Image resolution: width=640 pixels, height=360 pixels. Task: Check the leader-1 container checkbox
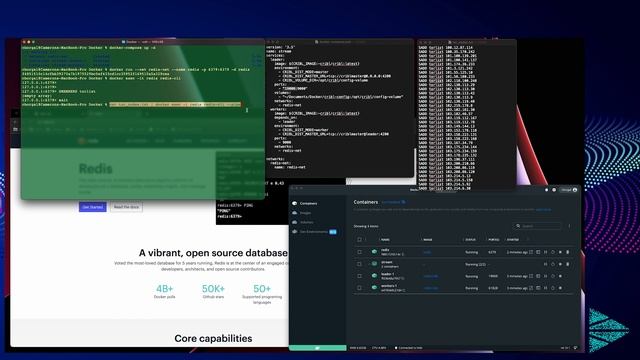tap(359, 276)
